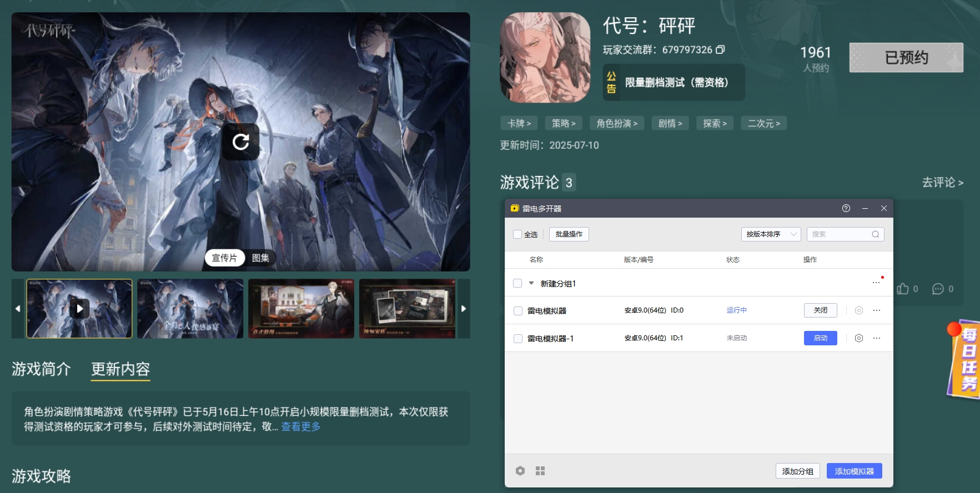Click the 未启动 status text
This screenshot has height=493, width=980.
point(736,338)
